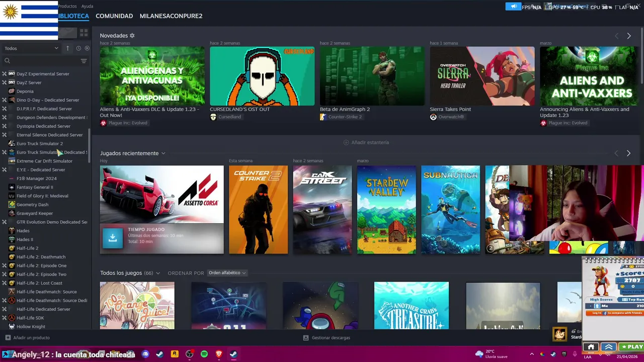644x362 pixels.
Task: Click the Overwatch source link
Action: (447, 117)
